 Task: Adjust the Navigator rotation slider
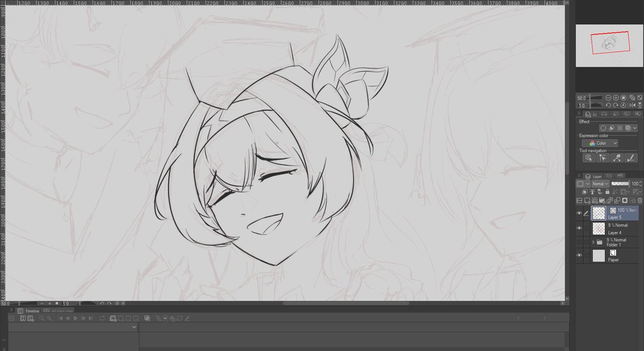[590, 105]
